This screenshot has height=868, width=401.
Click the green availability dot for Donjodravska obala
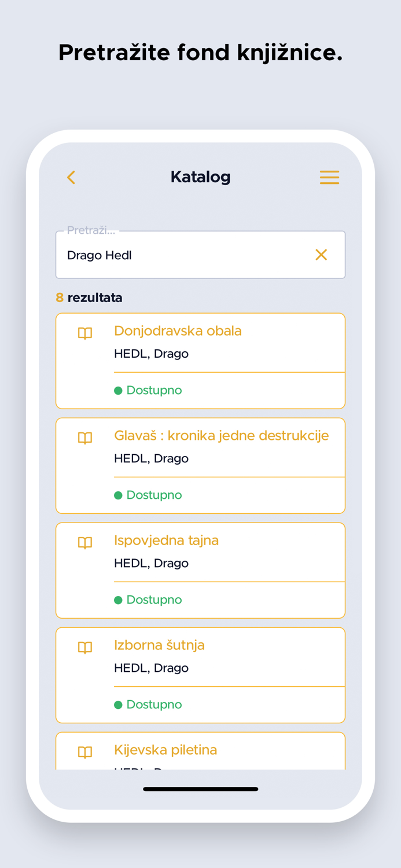(117, 390)
